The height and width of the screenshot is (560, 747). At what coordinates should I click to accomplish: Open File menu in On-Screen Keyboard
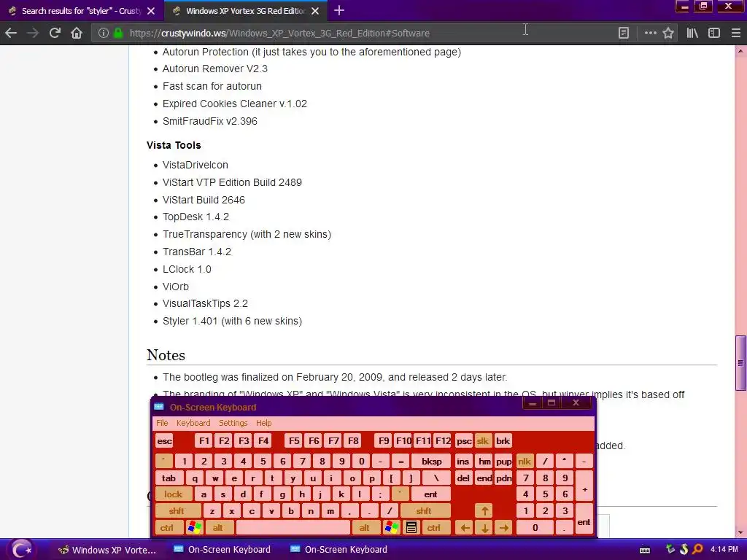pyautogui.click(x=162, y=423)
